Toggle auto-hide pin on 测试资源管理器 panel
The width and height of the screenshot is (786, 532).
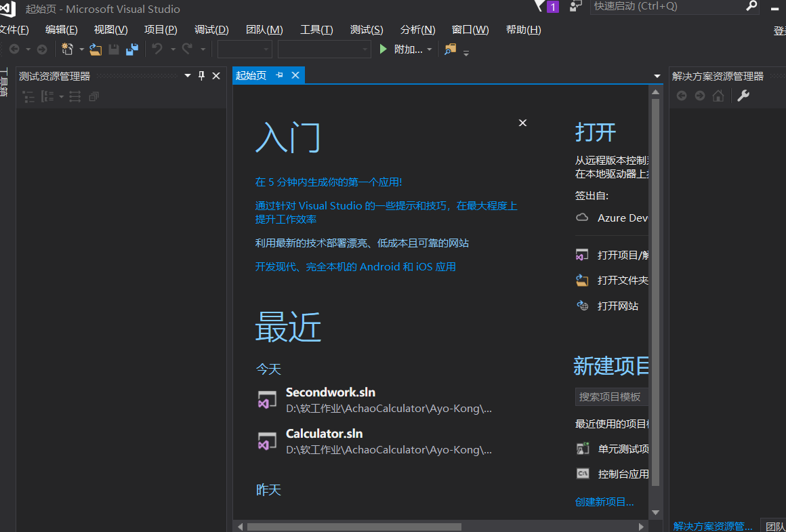tap(201, 76)
